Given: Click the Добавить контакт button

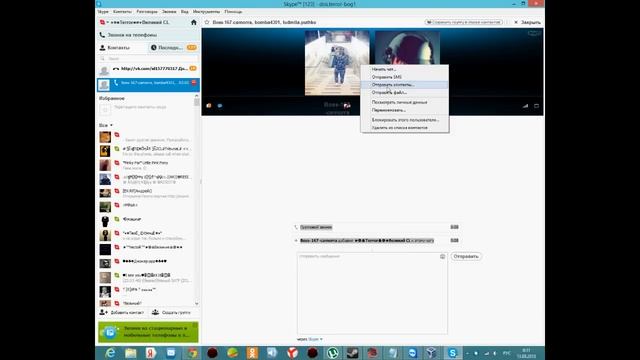Looking at the screenshot, I should pyautogui.click(x=122, y=312).
